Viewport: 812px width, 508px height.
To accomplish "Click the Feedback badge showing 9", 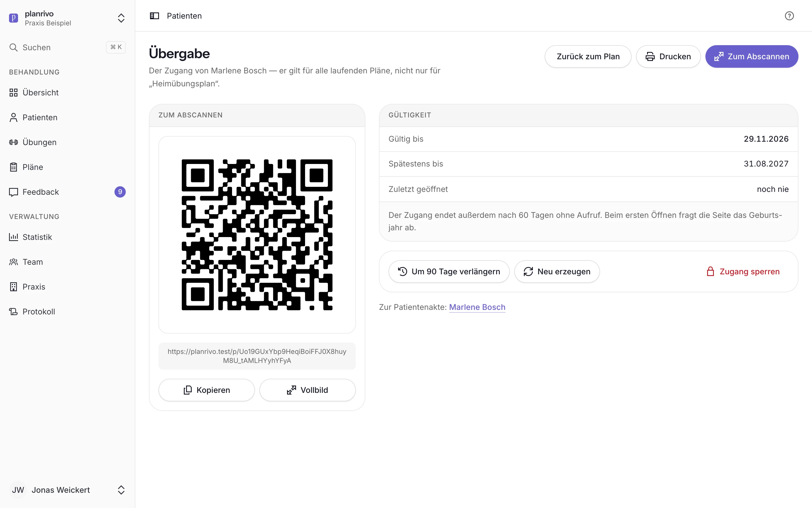I will point(120,192).
